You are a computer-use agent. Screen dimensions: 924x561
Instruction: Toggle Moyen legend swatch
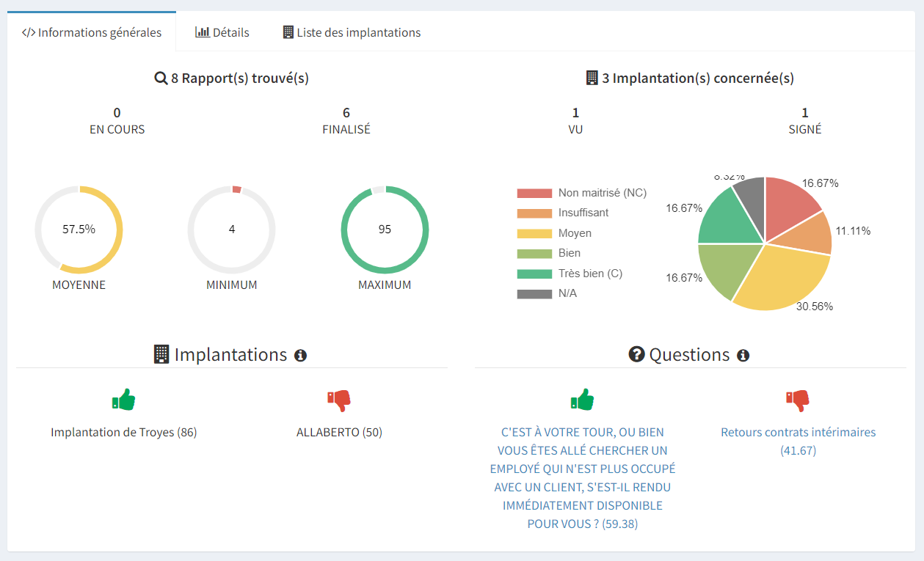coord(534,233)
